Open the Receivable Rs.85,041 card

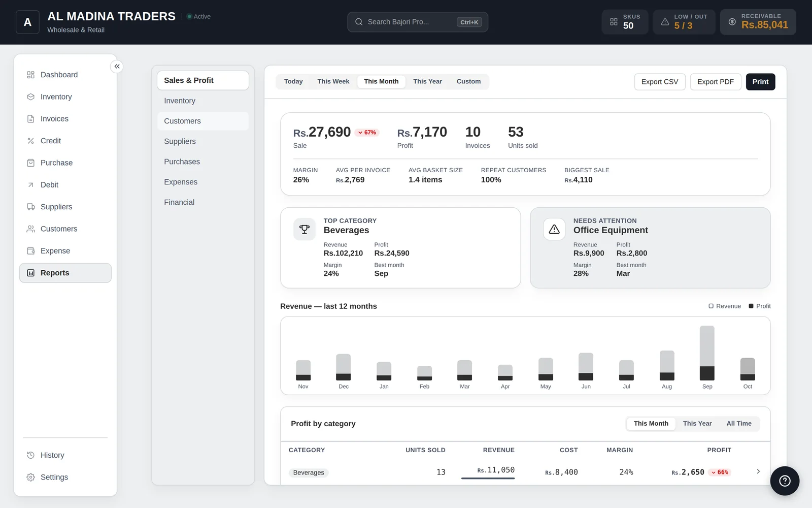(758, 22)
